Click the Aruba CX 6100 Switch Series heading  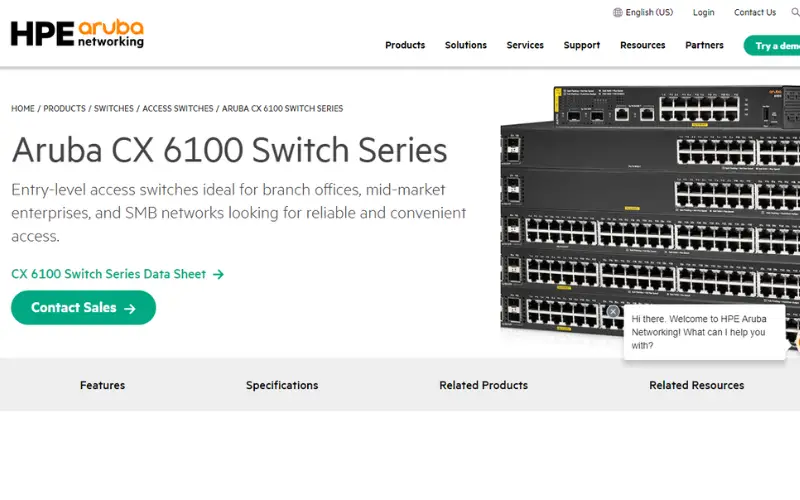pyautogui.click(x=229, y=150)
